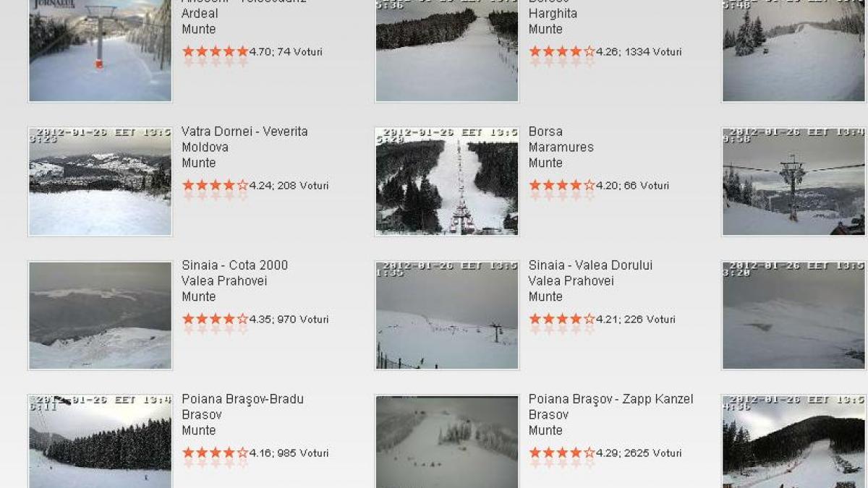Open the Sinaia - Cota 2000 webcam thumbnail
868x488 pixels.
tap(100, 316)
